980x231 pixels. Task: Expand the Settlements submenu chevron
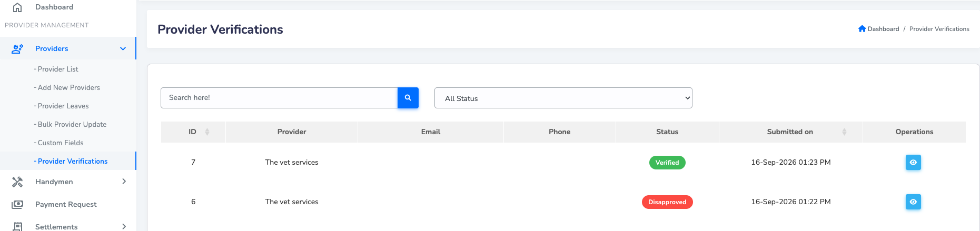(124, 227)
